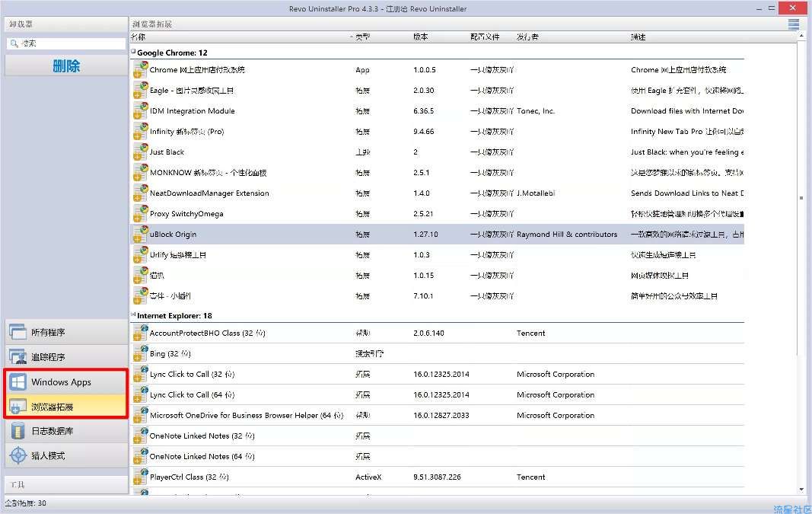Image resolution: width=812 pixels, height=514 pixels.
Task: Click the Proxy SwitchyOmega row icon
Action: click(x=140, y=213)
